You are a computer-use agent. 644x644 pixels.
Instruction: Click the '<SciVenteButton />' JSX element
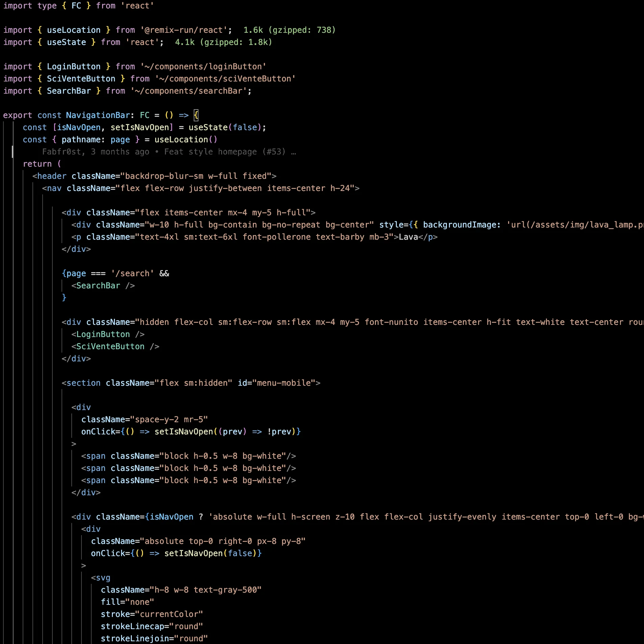click(x=115, y=347)
